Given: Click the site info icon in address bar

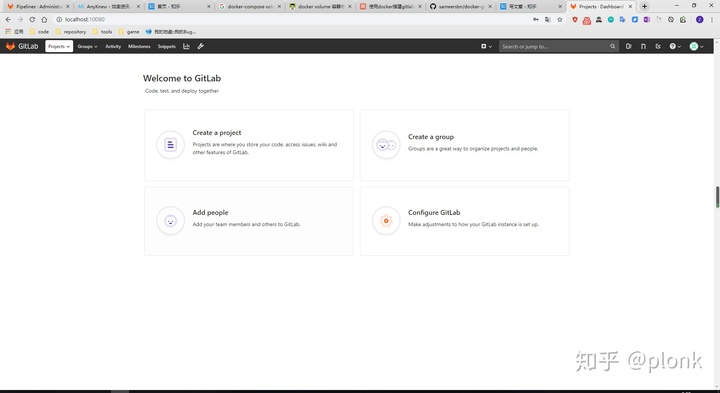Looking at the screenshot, I should tap(59, 19).
